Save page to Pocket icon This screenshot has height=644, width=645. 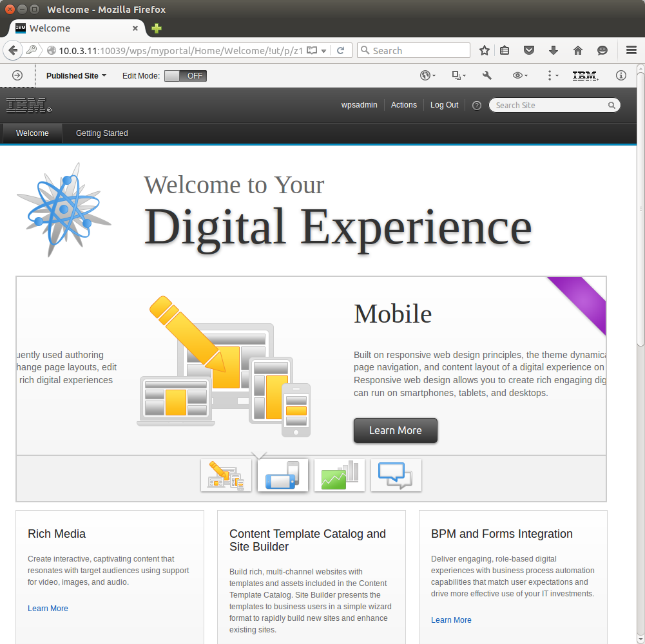529,51
